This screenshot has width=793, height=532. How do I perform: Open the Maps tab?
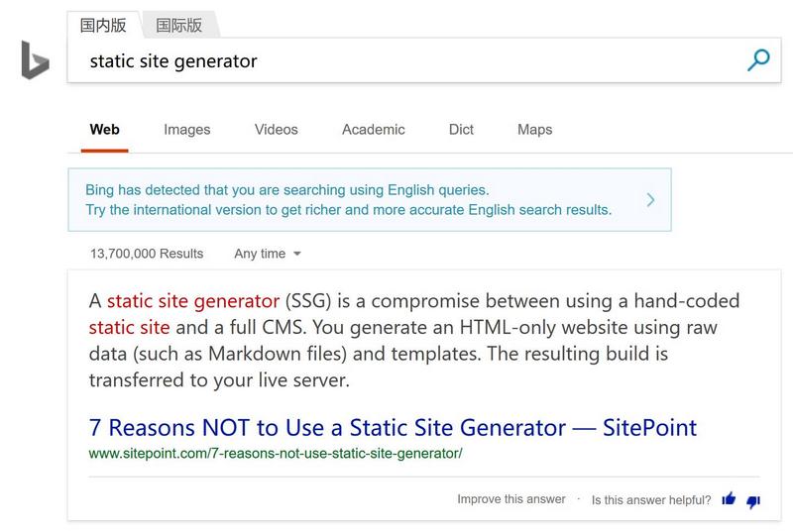(534, 130)
